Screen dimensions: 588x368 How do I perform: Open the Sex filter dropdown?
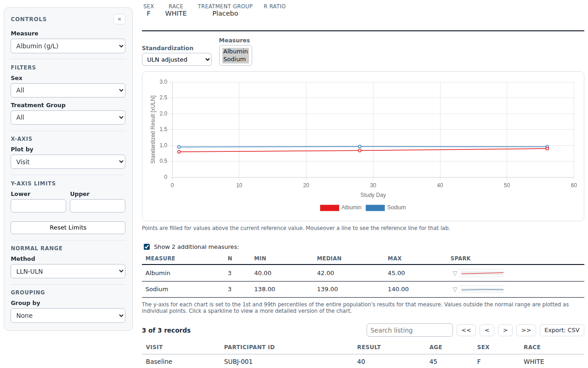(x=68, y=90)
